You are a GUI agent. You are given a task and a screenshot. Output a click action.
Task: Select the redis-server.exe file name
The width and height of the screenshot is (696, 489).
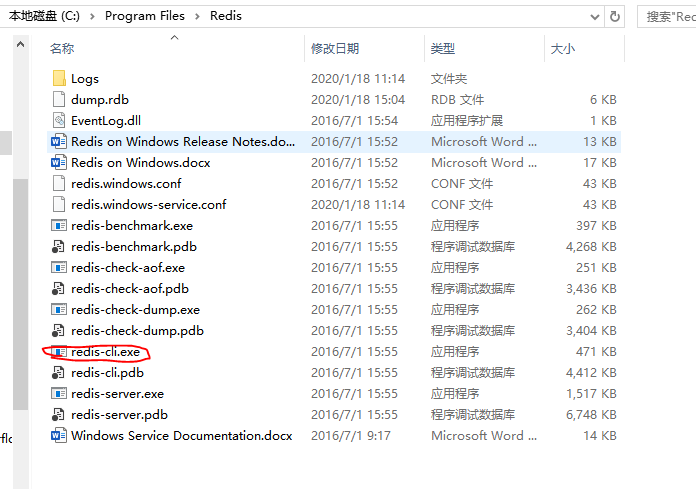click(117, 394)
